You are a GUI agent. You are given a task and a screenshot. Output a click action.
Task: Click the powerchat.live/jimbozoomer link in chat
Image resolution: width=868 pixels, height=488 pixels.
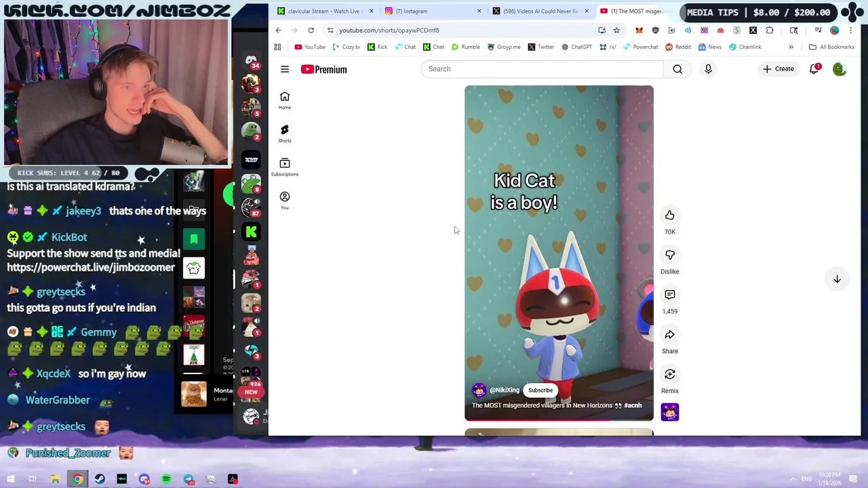tap(91, 268)
